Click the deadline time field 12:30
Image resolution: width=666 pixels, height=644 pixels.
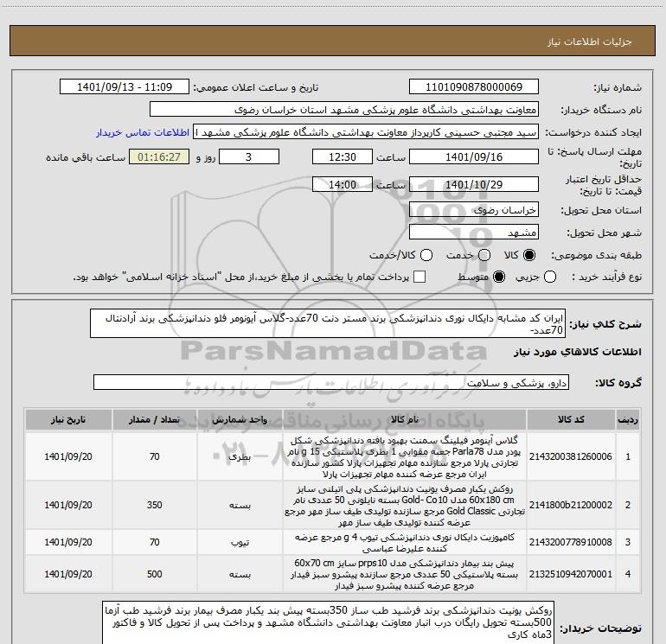tap(343, 156)
